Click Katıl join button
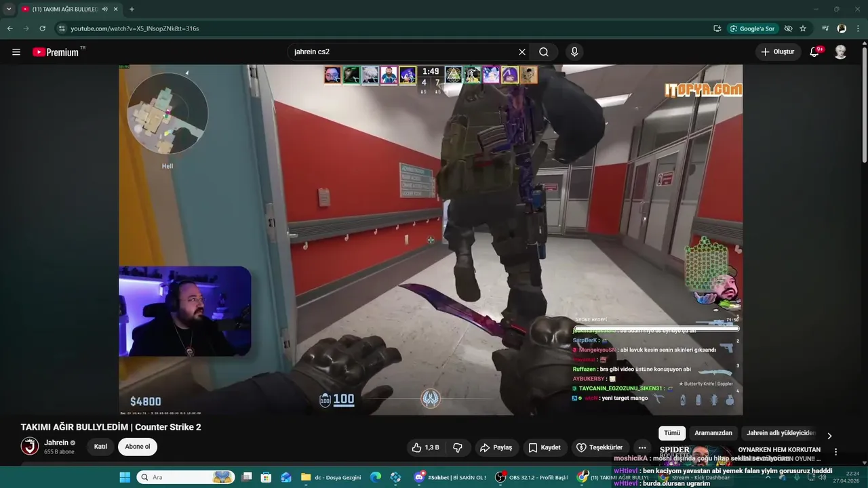This screenshot has height=488, width=868. point(100,447)
